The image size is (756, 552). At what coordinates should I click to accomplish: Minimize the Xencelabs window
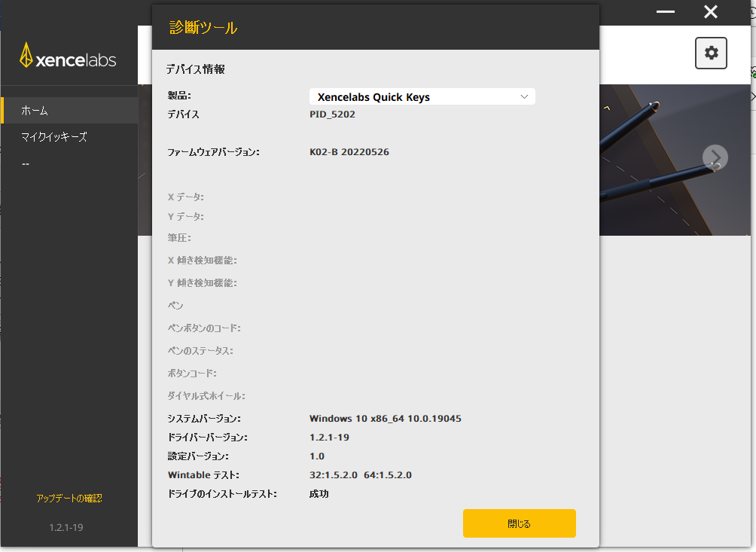coord(666,11)
